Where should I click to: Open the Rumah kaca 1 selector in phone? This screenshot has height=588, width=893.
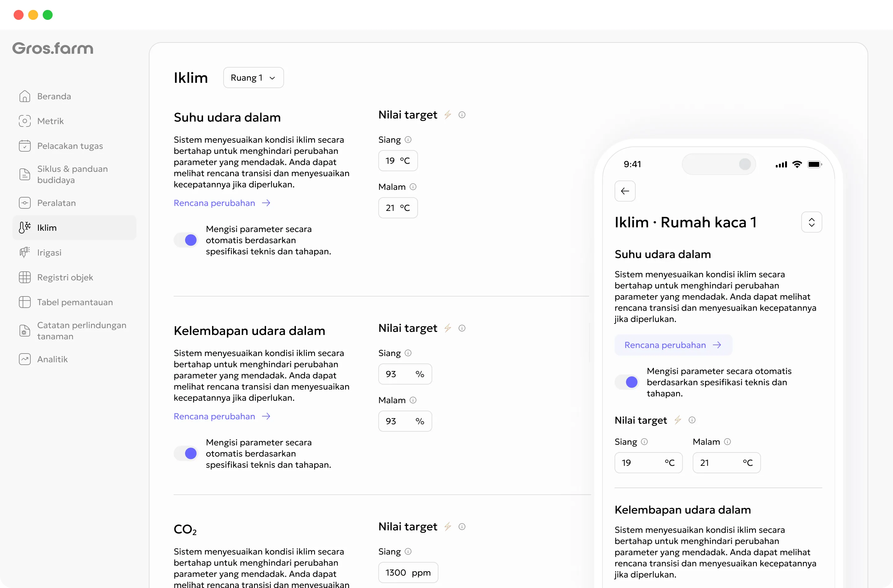coord(811,222)
